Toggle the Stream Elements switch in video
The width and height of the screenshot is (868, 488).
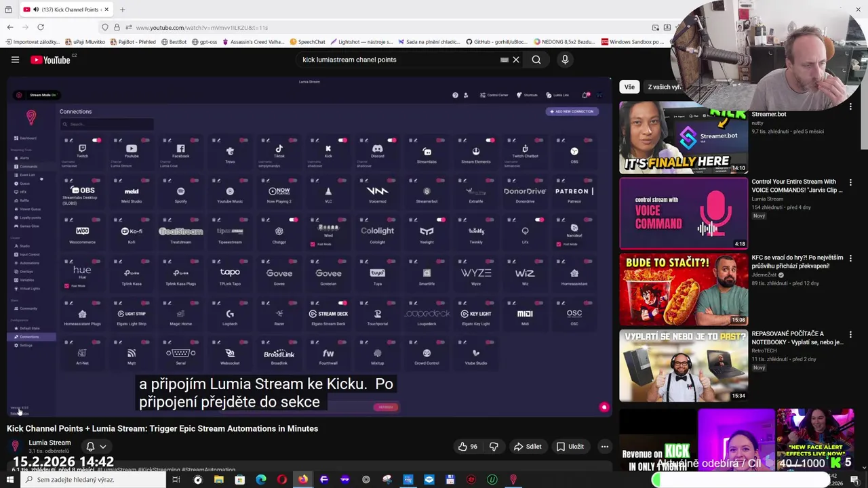click(x=490, y=140)
